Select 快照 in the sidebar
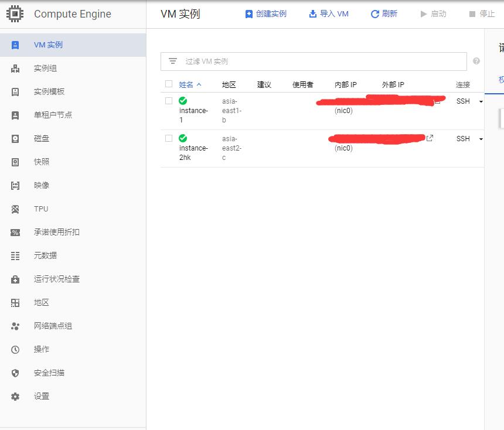Screen dimensions: 504x430 42,162
